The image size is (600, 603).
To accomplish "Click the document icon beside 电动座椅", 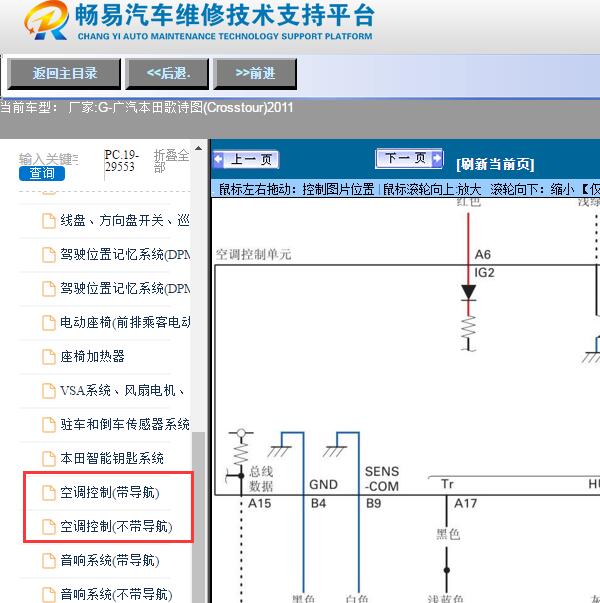I will 49,322.
